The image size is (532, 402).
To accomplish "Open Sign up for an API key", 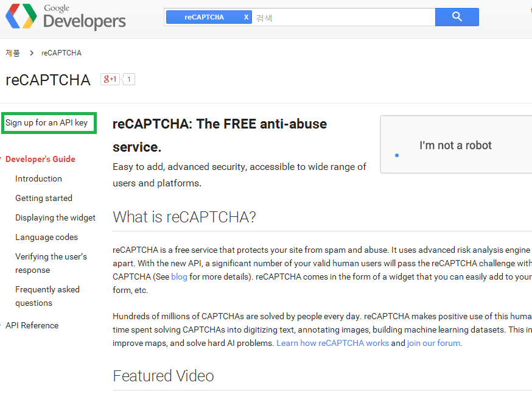I will [47, 122].
